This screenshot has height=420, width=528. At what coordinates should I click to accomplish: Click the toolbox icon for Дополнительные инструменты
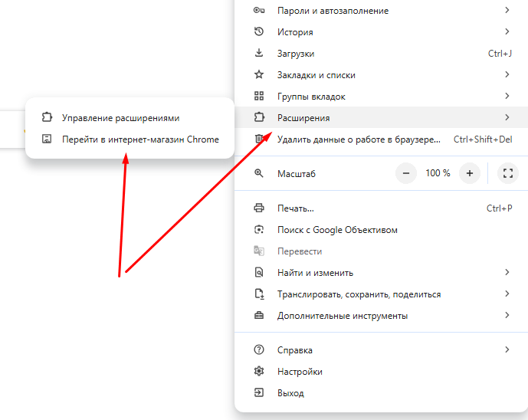[258, 315]
